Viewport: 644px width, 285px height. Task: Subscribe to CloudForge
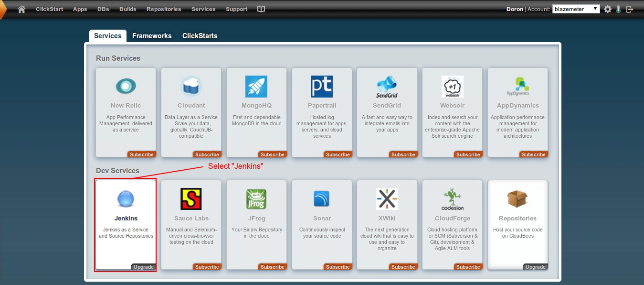coord(468,267)
